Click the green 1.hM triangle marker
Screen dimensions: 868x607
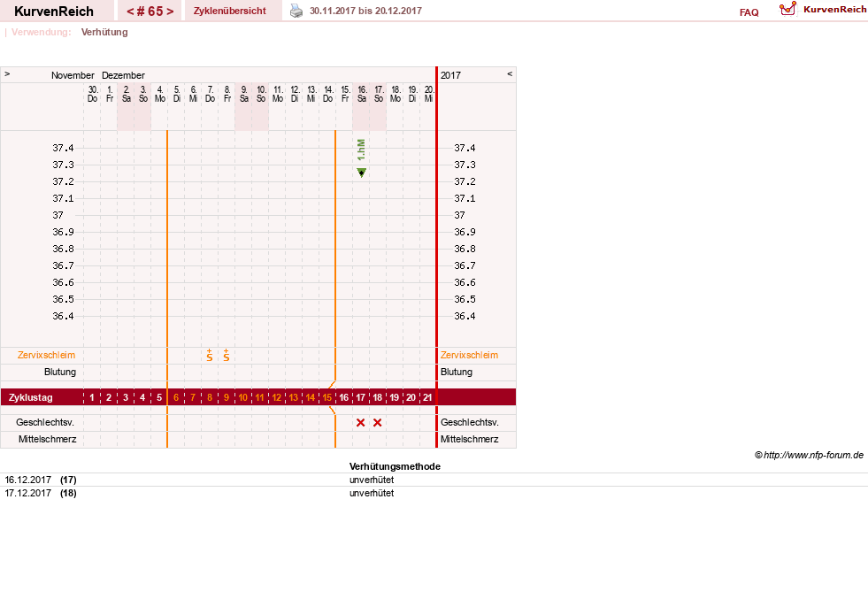coord(362,173)
